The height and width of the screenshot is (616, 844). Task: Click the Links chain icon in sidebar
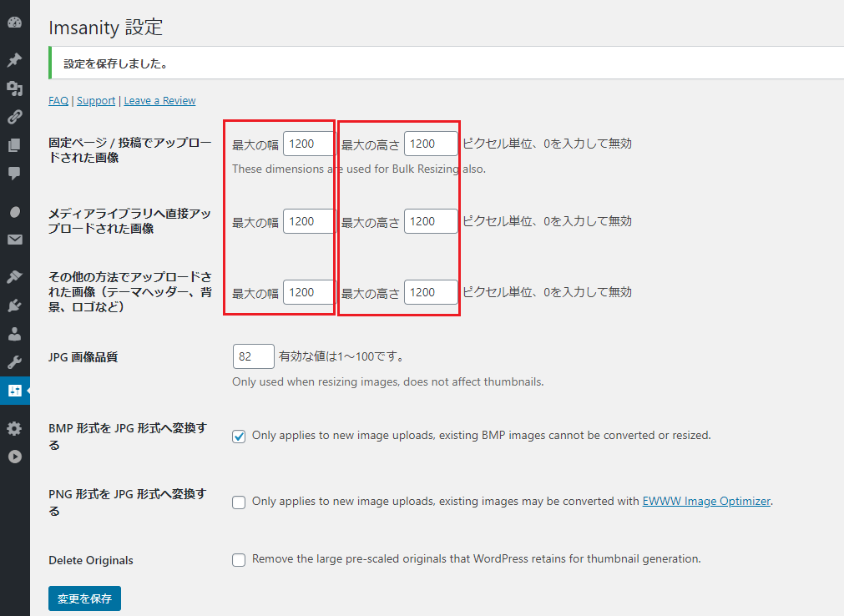tap(14, 117)
